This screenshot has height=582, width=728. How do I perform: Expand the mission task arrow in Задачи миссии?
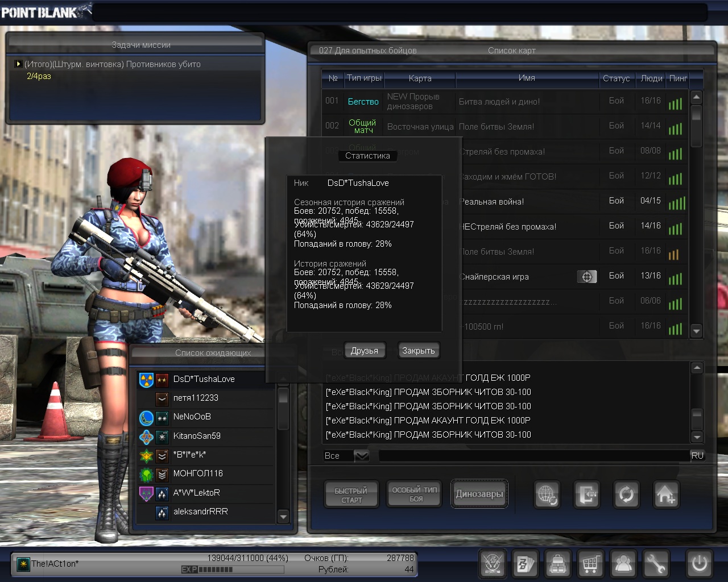coord(19,64)
